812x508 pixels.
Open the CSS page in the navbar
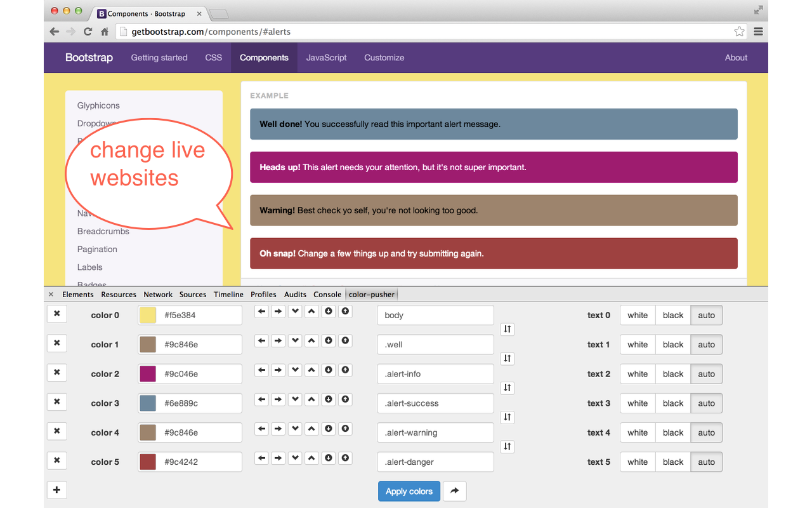(x=214, y=58)
